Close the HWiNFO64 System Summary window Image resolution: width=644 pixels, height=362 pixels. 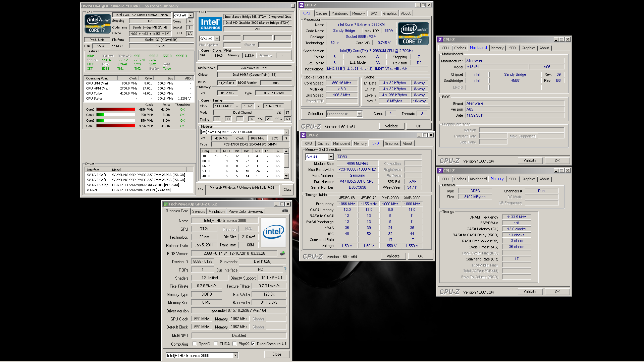(293, 6)
